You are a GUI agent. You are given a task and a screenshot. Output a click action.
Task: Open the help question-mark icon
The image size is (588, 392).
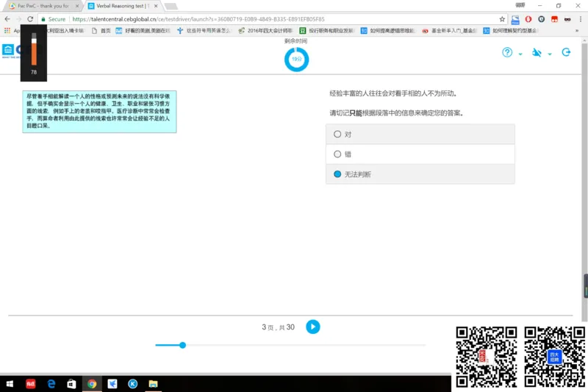click(507, 52)
